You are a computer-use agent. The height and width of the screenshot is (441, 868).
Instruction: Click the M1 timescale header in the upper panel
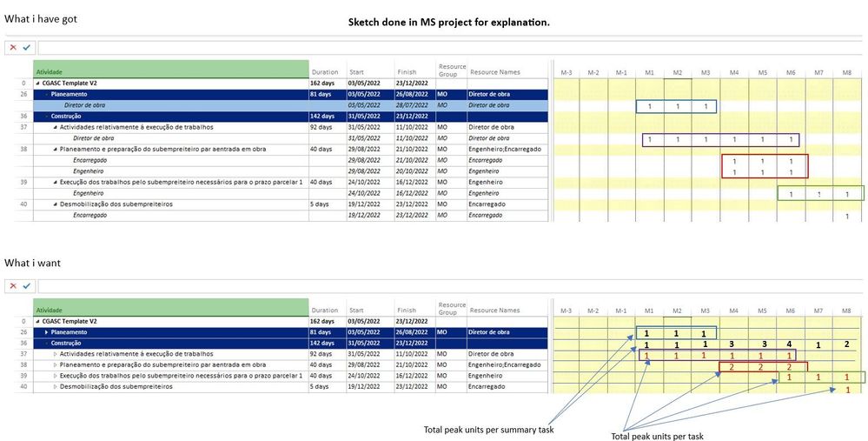coord(649,72)
